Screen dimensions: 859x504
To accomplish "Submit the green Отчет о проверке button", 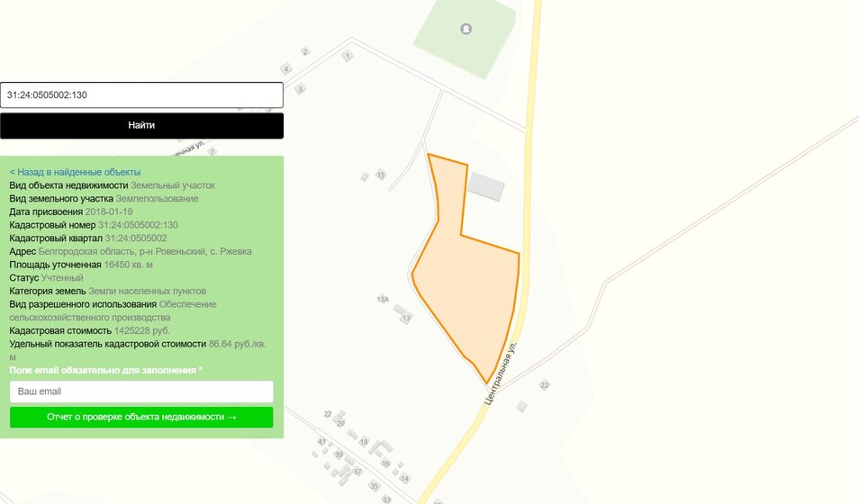I will [x=141, y=417].
